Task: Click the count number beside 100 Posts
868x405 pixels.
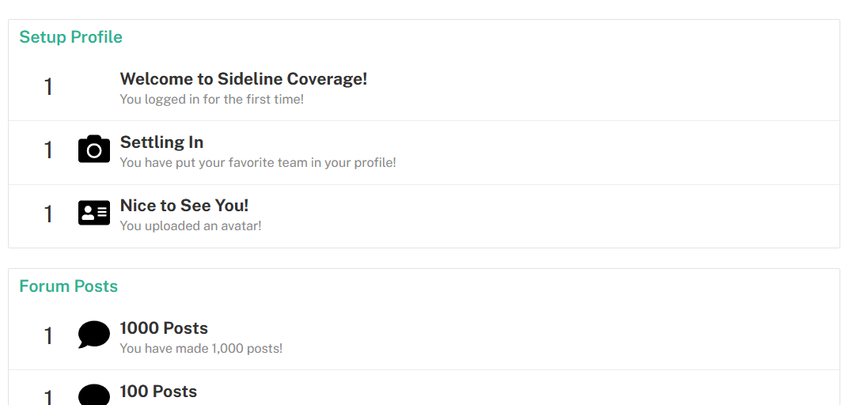Action: [x=48, y=397]
